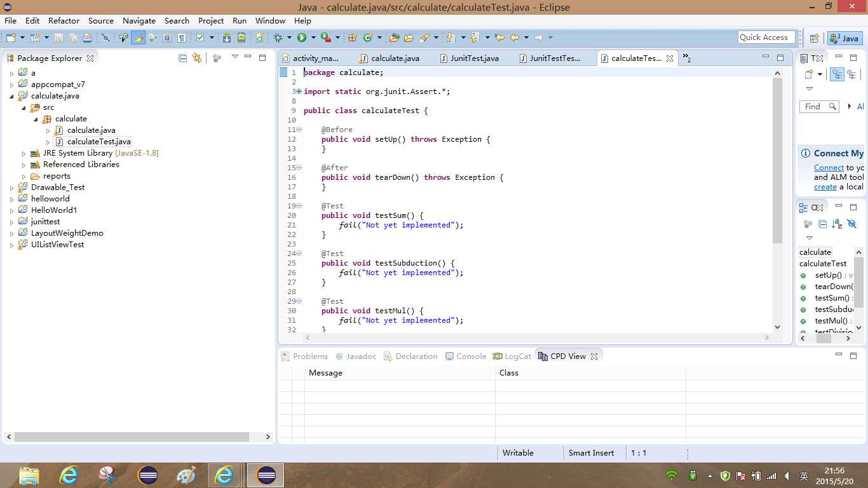Click the Print icon in toolbar
Image resolution: width=868 pixels, height=488 pixels.
[x=87, y=38]
